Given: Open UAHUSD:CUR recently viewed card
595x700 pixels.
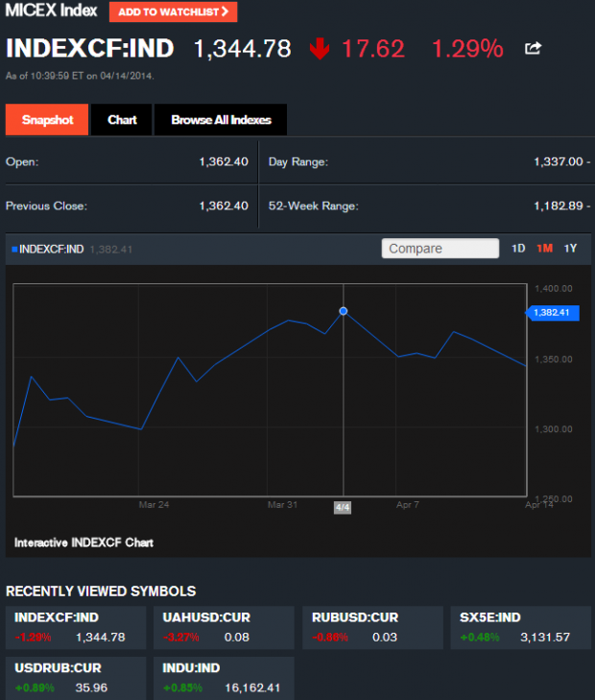Looking at the screenshot, I should coord(224,627).
